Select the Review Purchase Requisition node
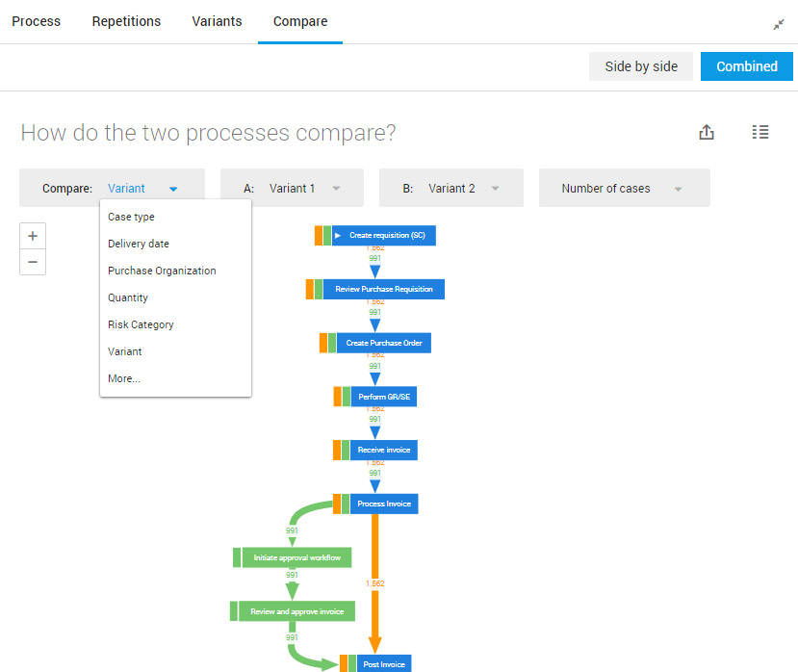798x672 pixels. point(384,289)
